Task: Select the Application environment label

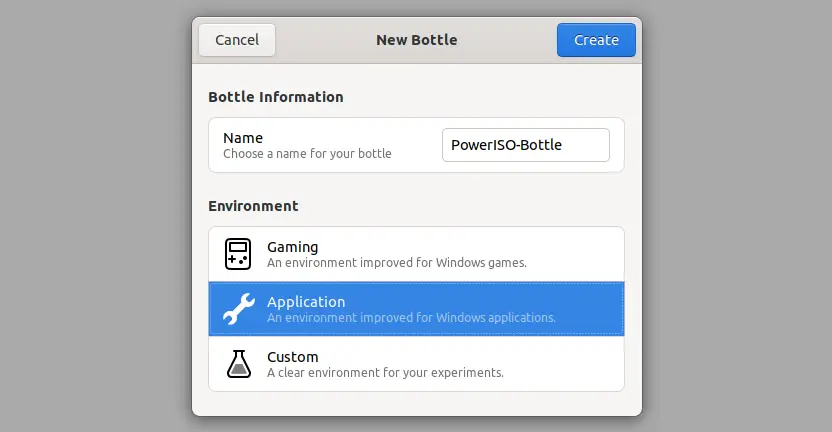Action: (306, 301)
